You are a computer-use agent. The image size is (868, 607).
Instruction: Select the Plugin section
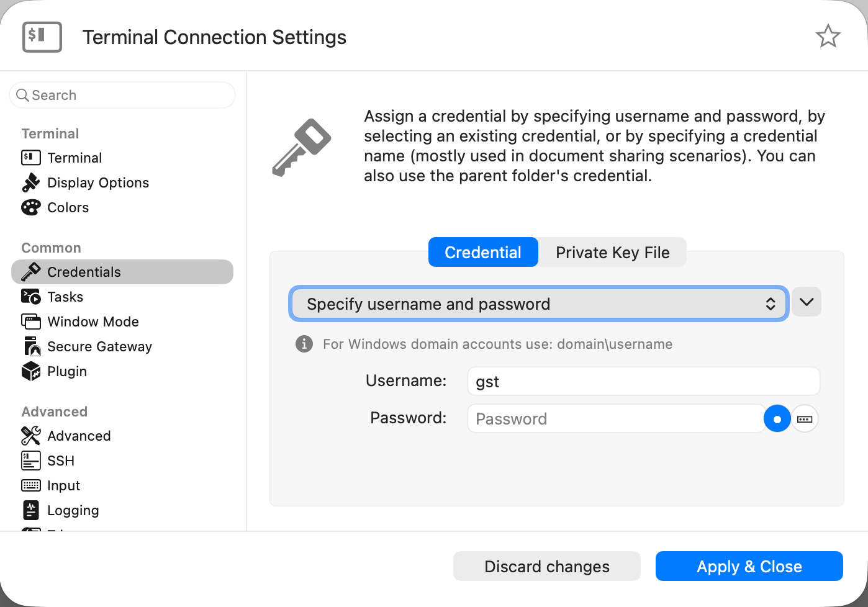[x=66, y=371]
